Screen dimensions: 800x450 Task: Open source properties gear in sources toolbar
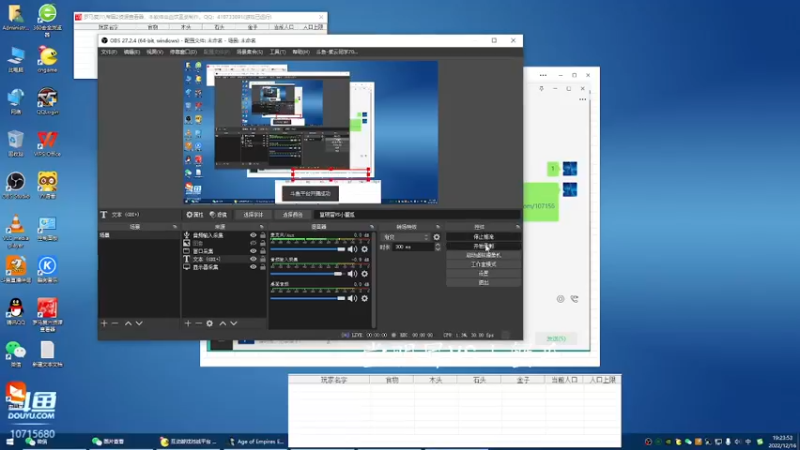click(210, 323)
